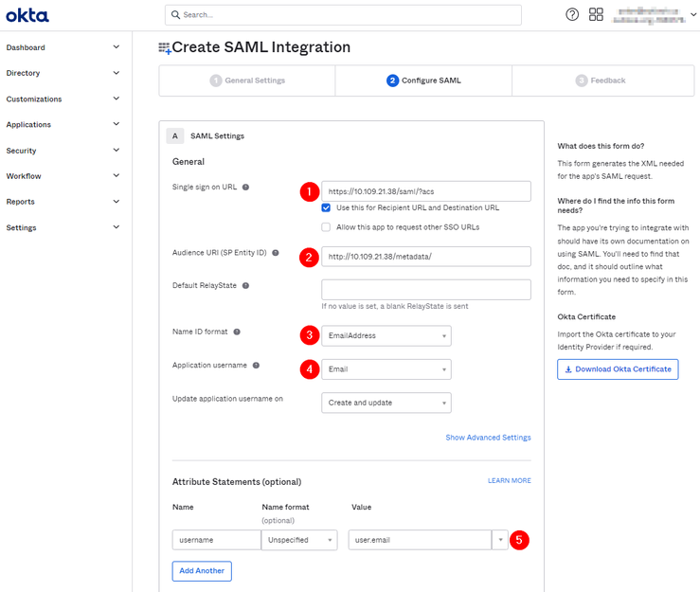Click the Create SAML Integration app icon
Screen dimensions: 700x592
click(x=165, y=48)
